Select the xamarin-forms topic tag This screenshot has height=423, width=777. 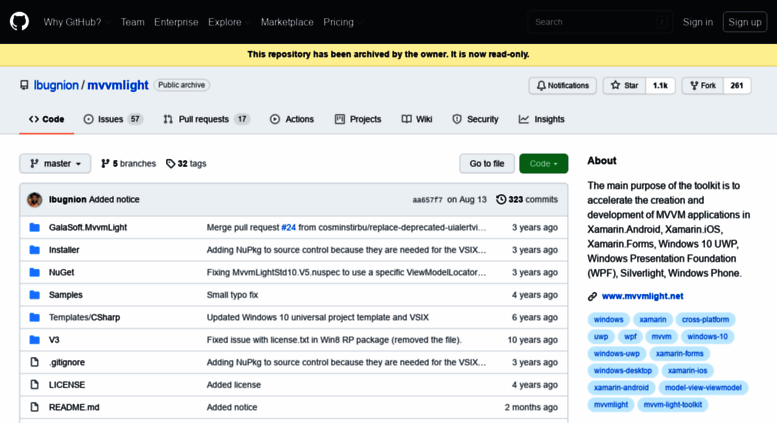click(x=679, y=354)
